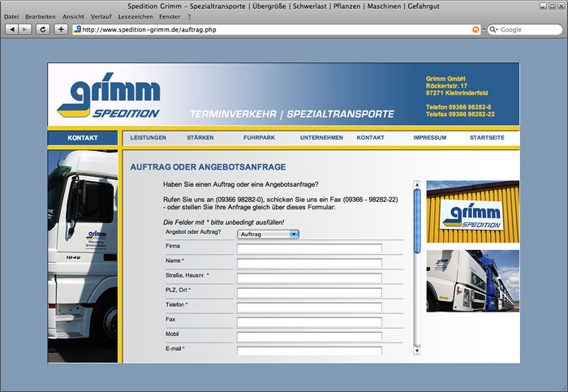568x392 pixels.
Task: Open the IMPRESSUM link
Action: [429, 138]
